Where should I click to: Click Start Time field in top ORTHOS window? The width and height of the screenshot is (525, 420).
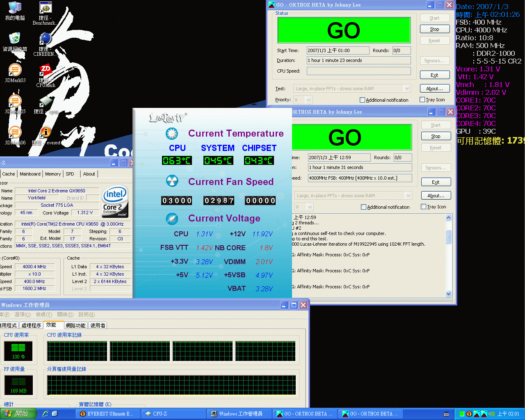(x=338, y=50)
